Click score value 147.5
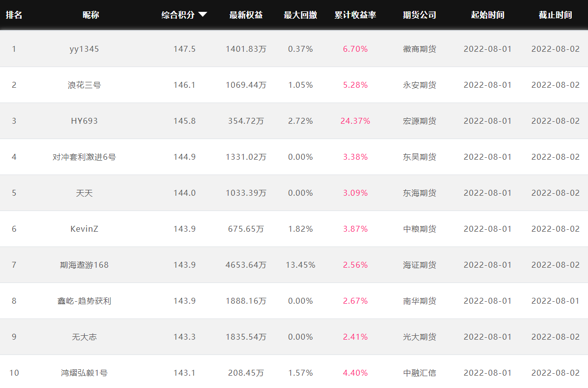The width and height of the screenshot is (588, 388). click(x=185, y=49)
